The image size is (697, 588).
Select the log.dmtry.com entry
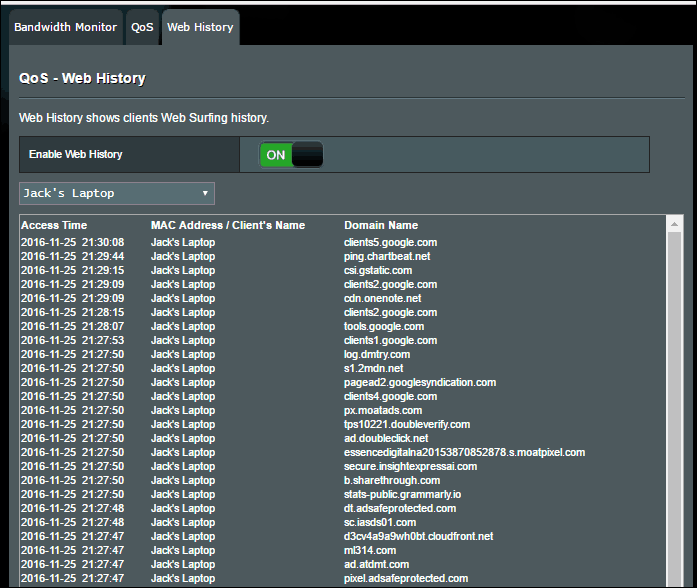[x=377, y=354]
